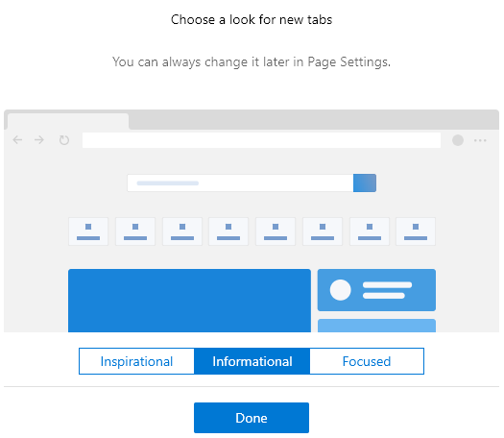This screenshot has width=504, height=438.
Task: Select the Inspirational layout option
Action: point(136,361)
